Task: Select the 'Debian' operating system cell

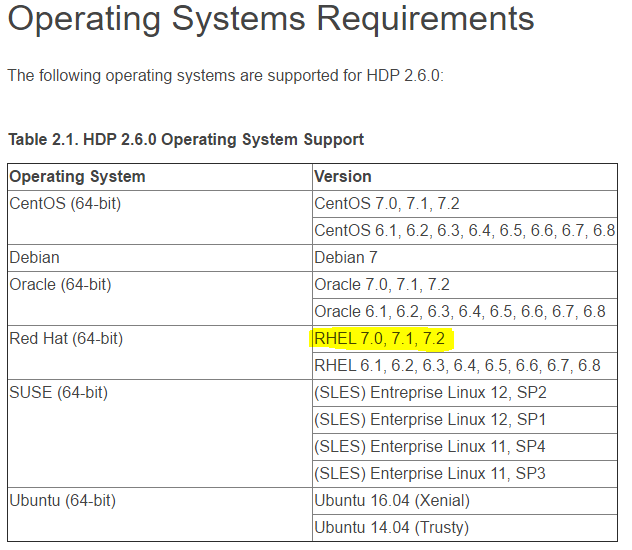Action: [x=160, y=258]
